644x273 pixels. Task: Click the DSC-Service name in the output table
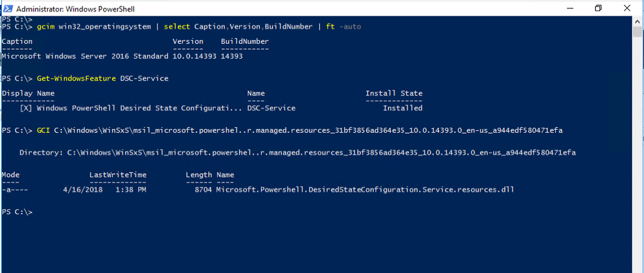(271, 108)
